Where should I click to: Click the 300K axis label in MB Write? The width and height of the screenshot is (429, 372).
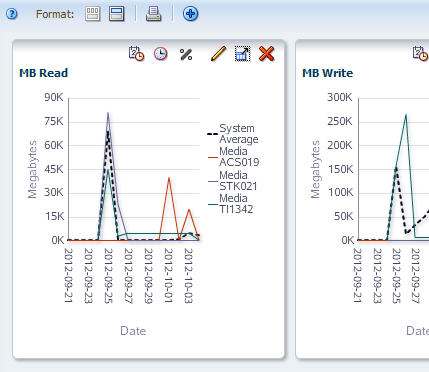tap(340, 97)
